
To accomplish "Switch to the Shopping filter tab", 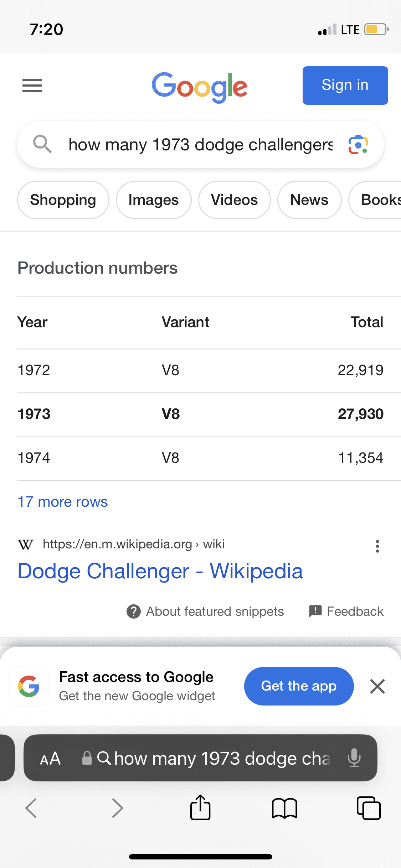I will click(x=63, y=200).
